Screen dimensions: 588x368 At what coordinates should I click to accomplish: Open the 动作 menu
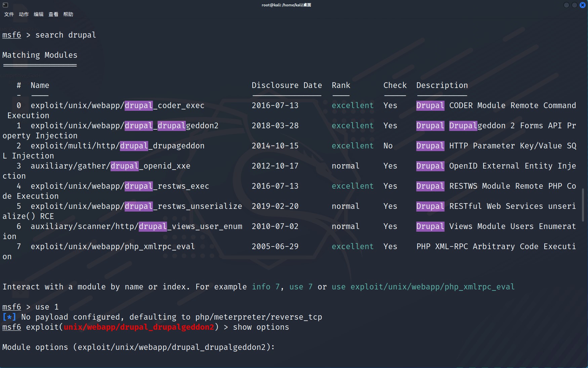(24, 14)
